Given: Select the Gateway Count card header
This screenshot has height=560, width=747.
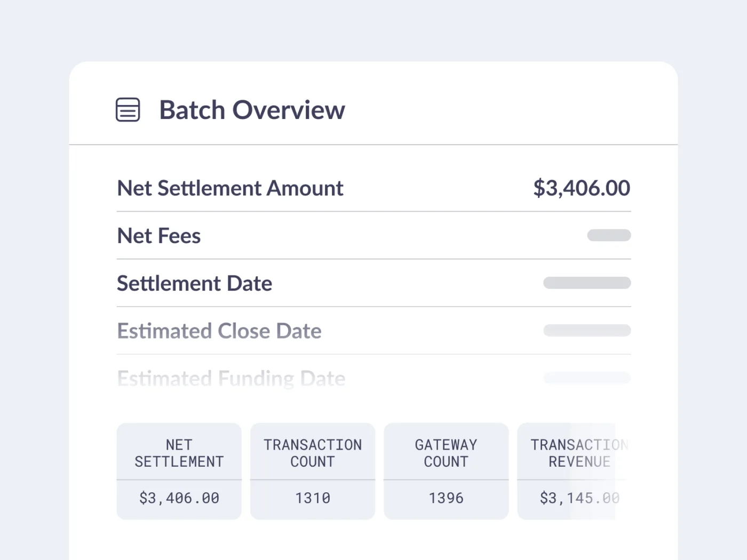Looking at the screenshot, I should tap(446, 453).
